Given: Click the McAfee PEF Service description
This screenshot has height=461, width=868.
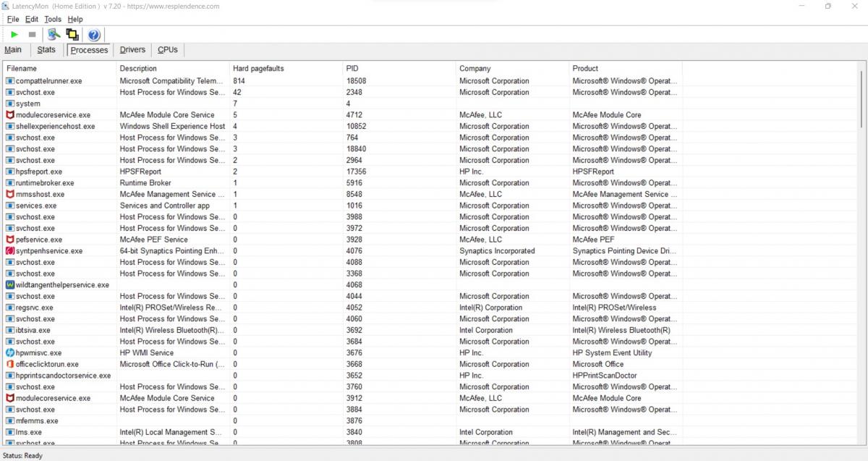Looking at the screenshot, I should coord(154,240).
